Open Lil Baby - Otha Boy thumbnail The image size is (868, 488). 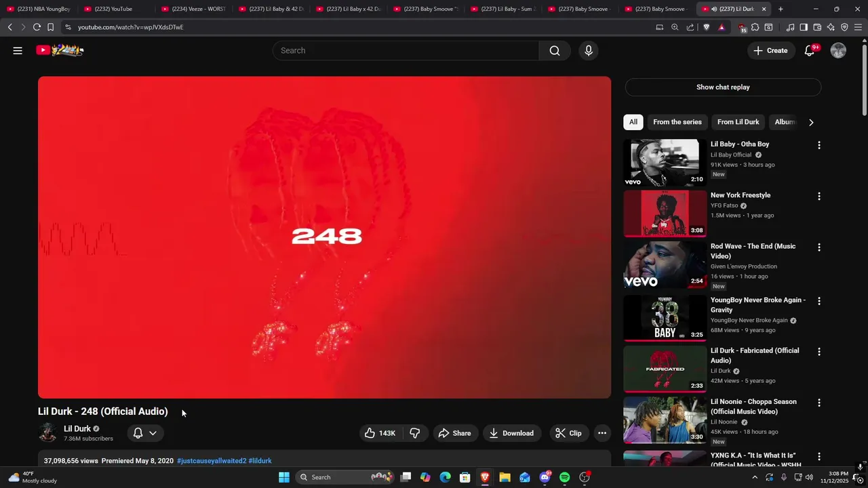[x=665, y=163]
